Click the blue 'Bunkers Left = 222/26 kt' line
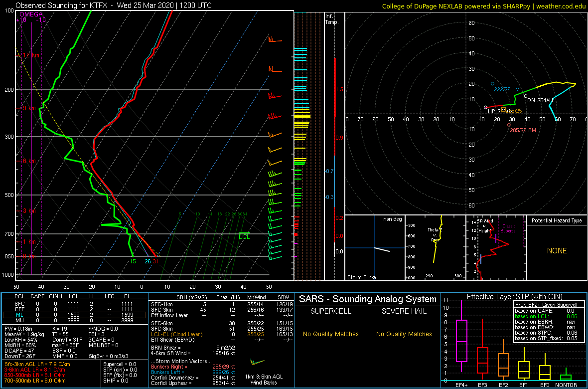This screenshot has width=588, height=389. point(193,372)
